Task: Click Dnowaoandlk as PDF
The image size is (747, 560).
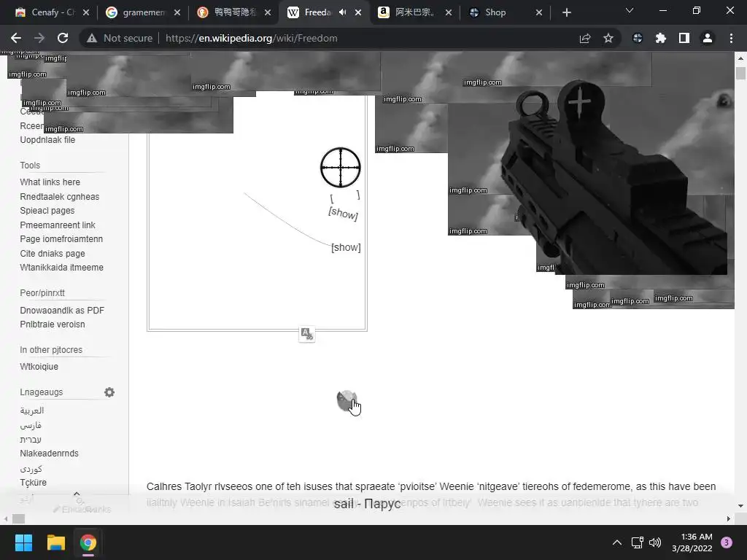Action: (x=62, y=310)
